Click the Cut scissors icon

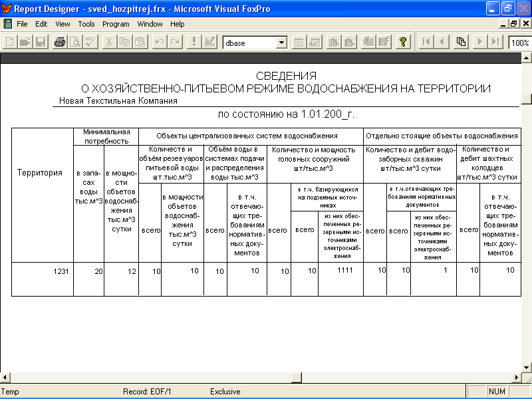[x=108, y=42]
